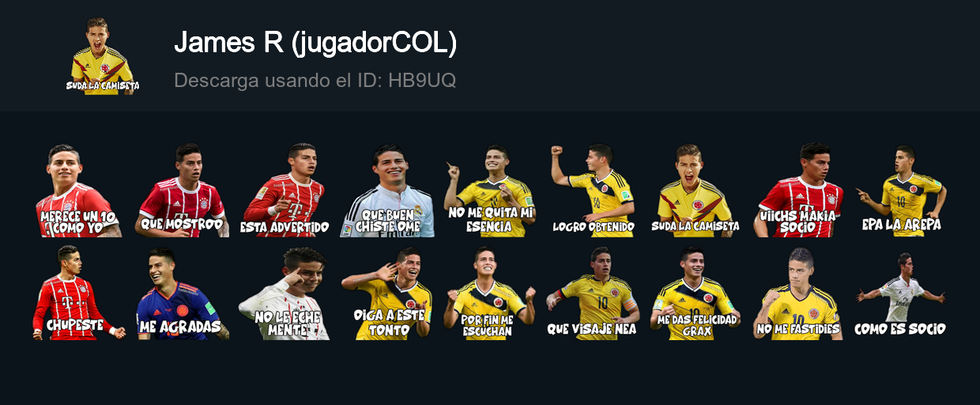Screen dimensions: 980x405
Task: Select the 'Uiichs makia socio' sticker
Action: (798, 191)
